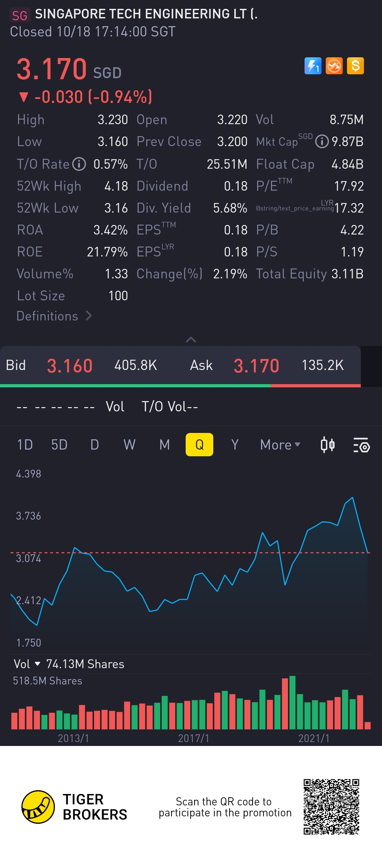382x868 pixels.
Task: Collapse the quote details with up chevron
Action: [x=191, y=340]
